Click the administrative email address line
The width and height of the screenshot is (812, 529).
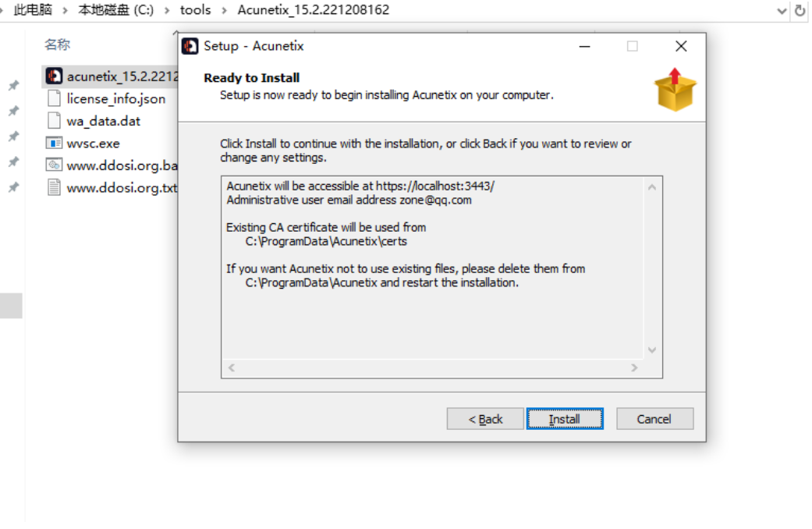349,200
